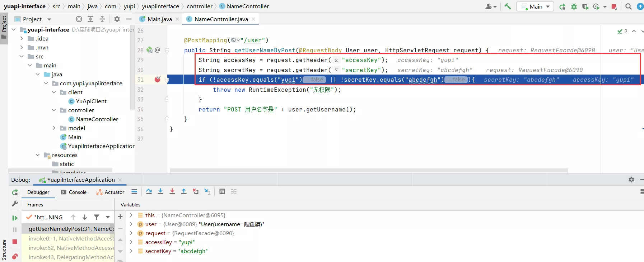The image size is (644, 262).
Task: Select next frame down arrow
Action: pos(85,217)
